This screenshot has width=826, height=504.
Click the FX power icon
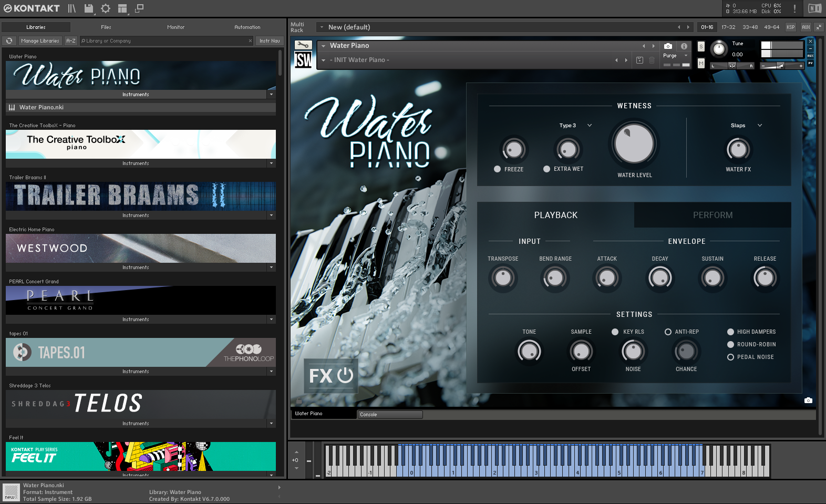[x=345, y=375]
